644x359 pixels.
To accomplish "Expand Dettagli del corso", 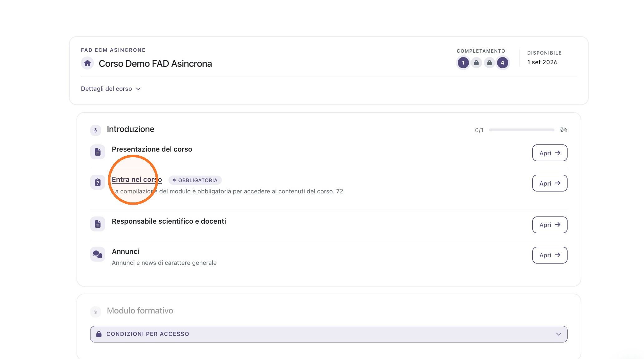I will point(111,89).
